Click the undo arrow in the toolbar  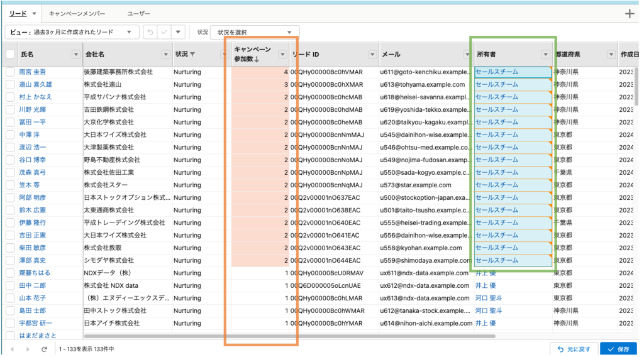coord(150,31)
